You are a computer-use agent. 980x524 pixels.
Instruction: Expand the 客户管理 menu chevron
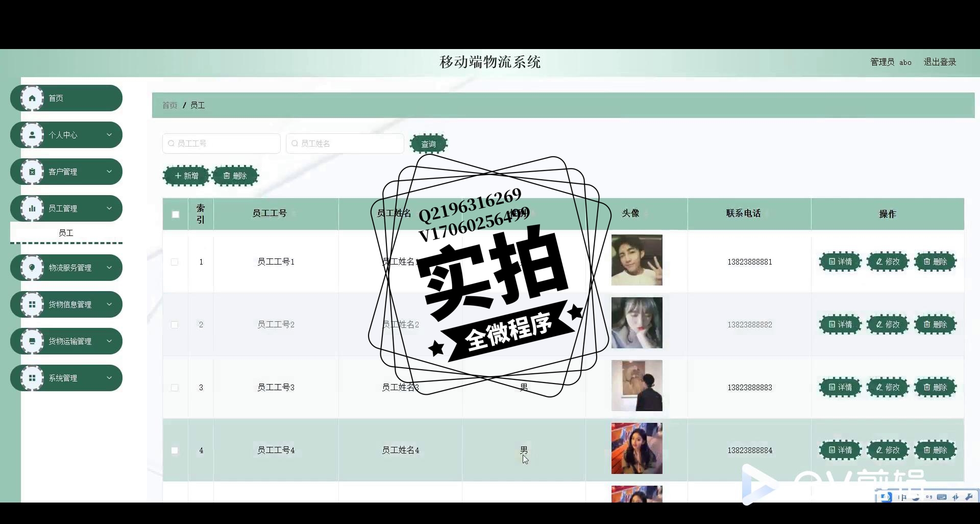tap(109, 172)
